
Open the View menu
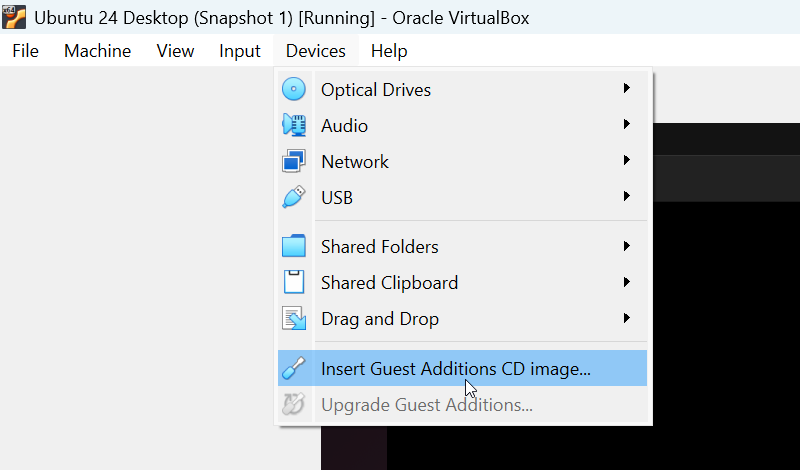point(175,51)
